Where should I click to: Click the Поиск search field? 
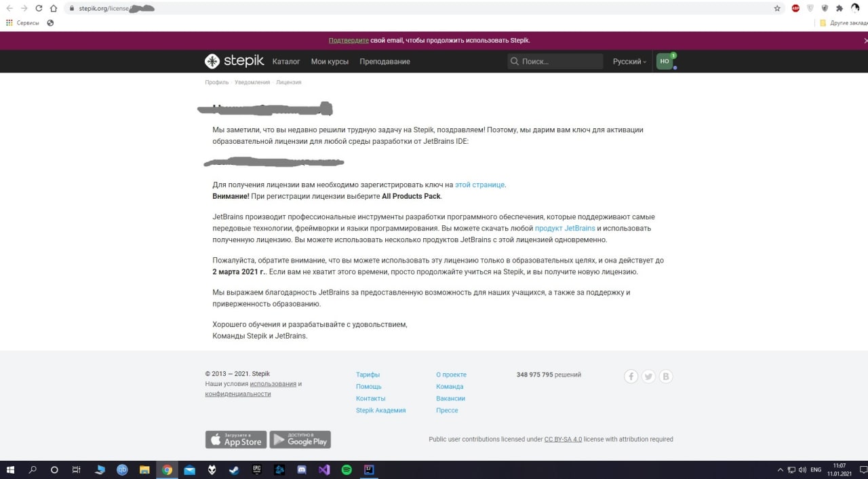555,61
